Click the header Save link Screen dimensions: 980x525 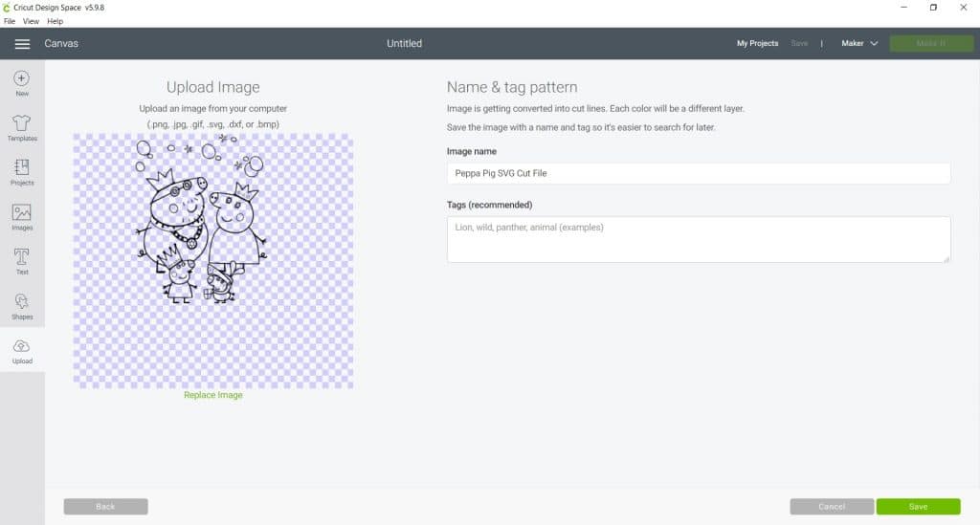pos(799,44)
